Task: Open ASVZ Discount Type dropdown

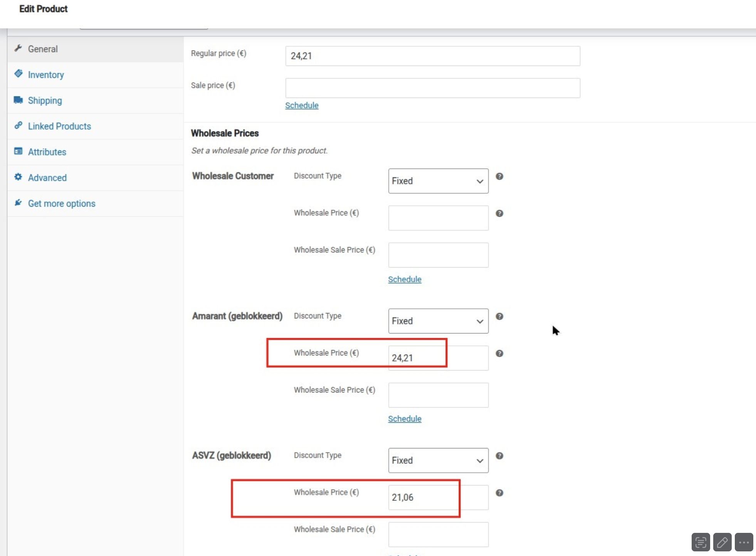Action: click(438, 460)
